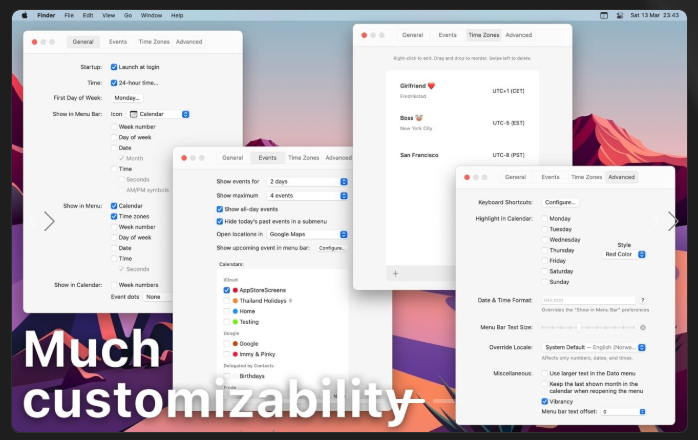Open the File menu

69,15
